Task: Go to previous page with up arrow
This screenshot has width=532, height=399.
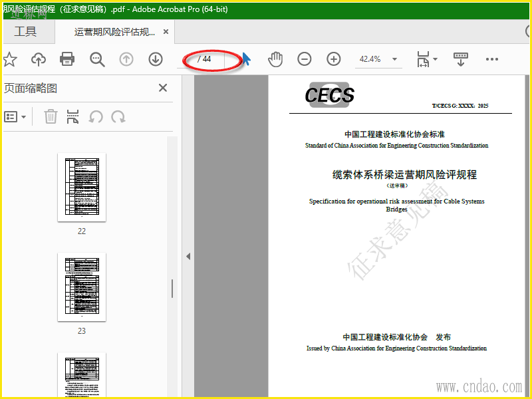Action: pyautogui.click(x=126, y=59)
